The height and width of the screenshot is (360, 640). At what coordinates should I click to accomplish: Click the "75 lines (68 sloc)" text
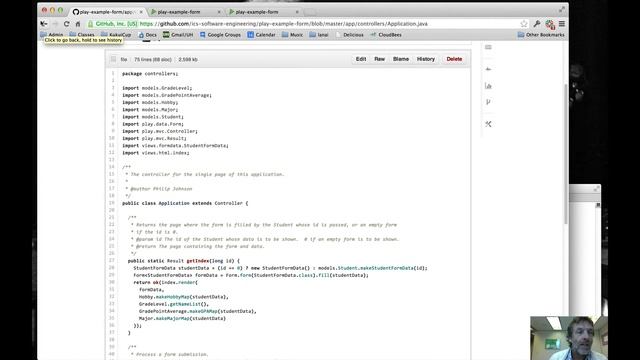153,60
